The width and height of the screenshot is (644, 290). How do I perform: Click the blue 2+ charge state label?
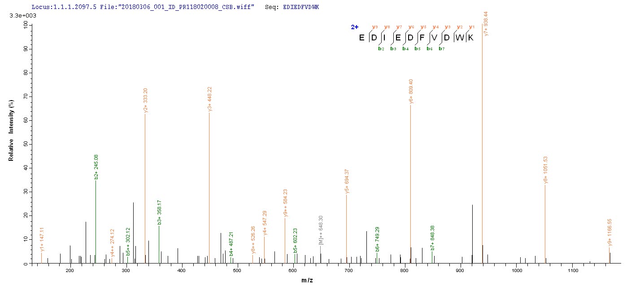pyautogui.click(x=355, y=27)
